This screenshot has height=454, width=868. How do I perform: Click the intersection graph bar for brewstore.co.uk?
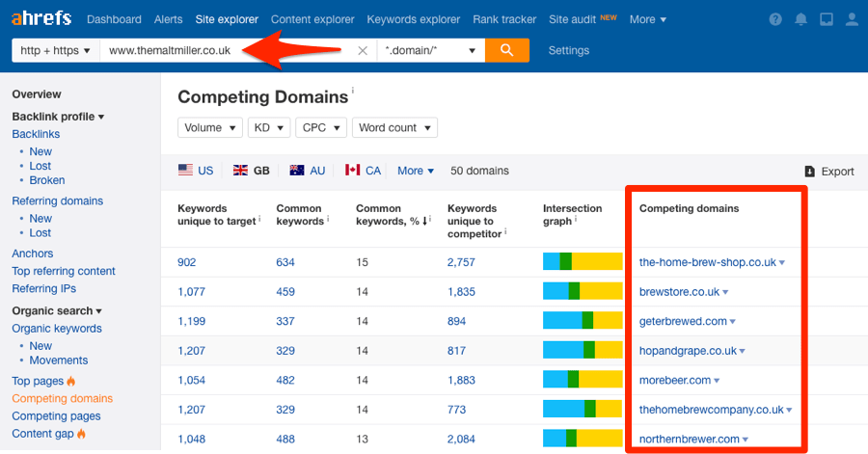pyautogui.click(x=583, y=291)
